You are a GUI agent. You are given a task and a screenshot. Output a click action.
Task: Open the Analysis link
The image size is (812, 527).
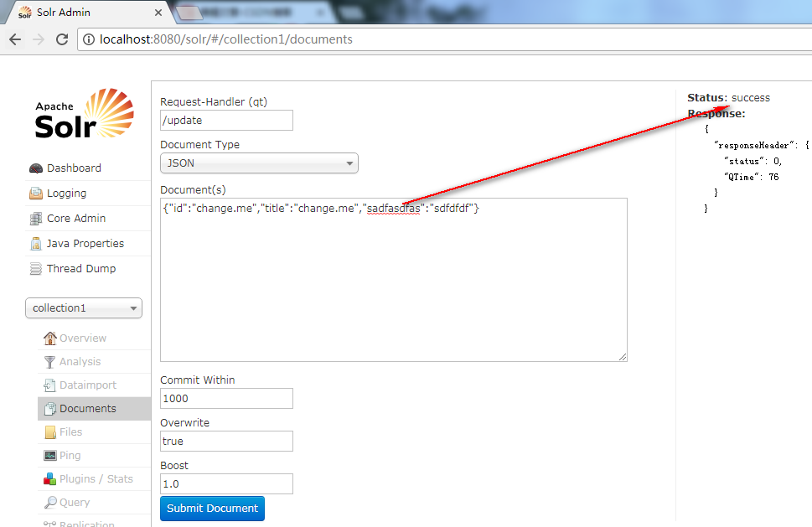(80, 362)
